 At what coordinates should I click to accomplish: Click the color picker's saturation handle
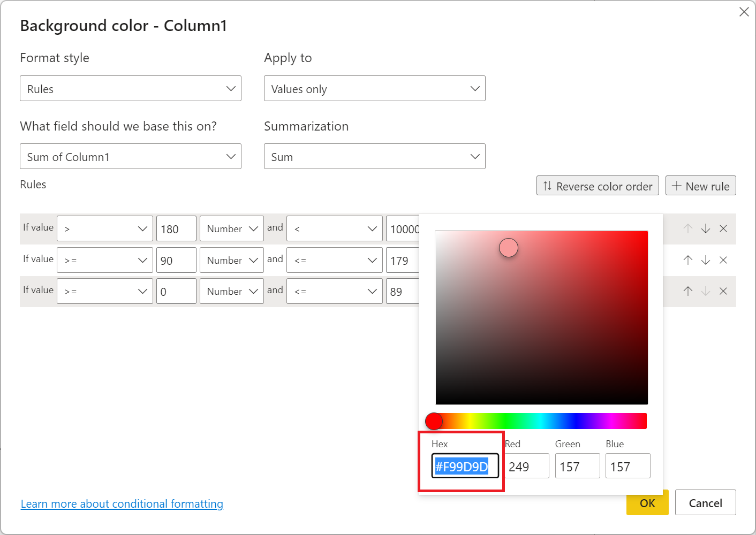509,247
